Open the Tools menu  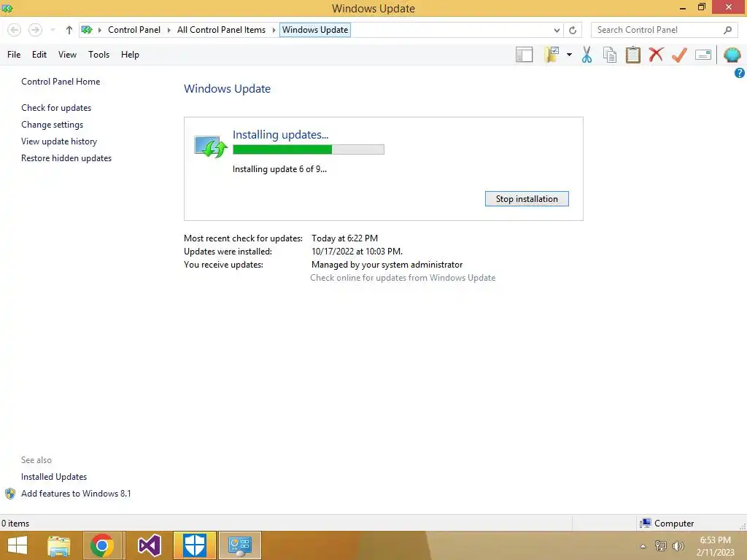pyautogui.click(x=98, y=55)
